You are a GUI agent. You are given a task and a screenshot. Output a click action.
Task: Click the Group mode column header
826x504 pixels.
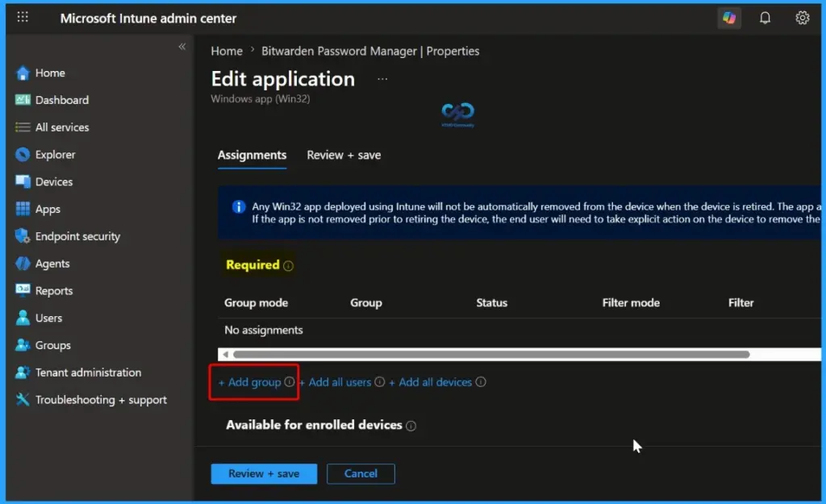click(x=256, y=303)
